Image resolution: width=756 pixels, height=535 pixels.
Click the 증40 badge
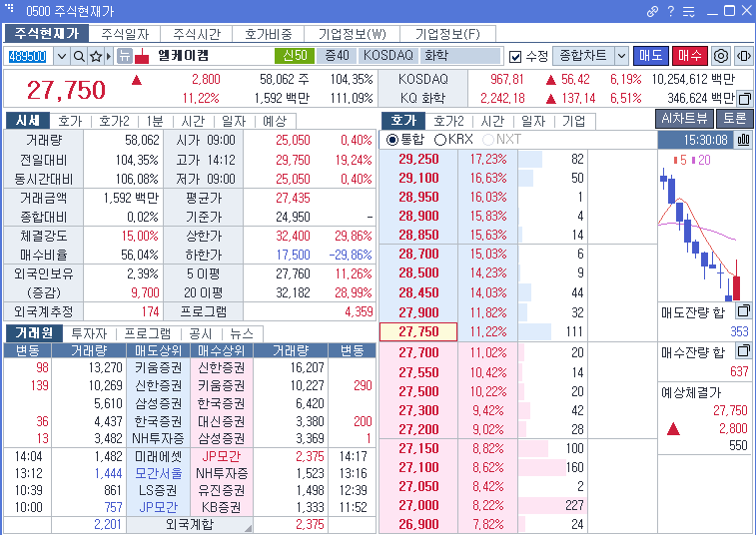[337, 56]
